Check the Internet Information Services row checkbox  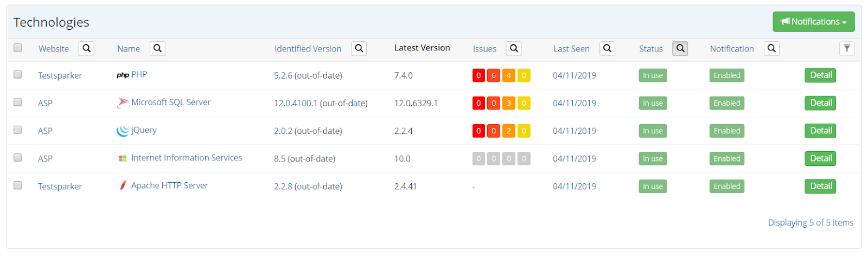(18, 157)
